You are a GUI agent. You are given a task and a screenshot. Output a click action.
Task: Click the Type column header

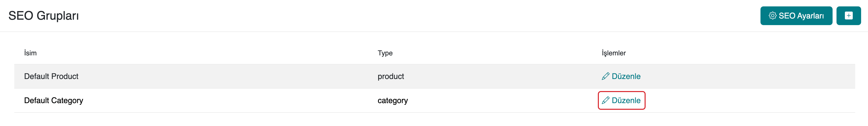coord(385,53)
